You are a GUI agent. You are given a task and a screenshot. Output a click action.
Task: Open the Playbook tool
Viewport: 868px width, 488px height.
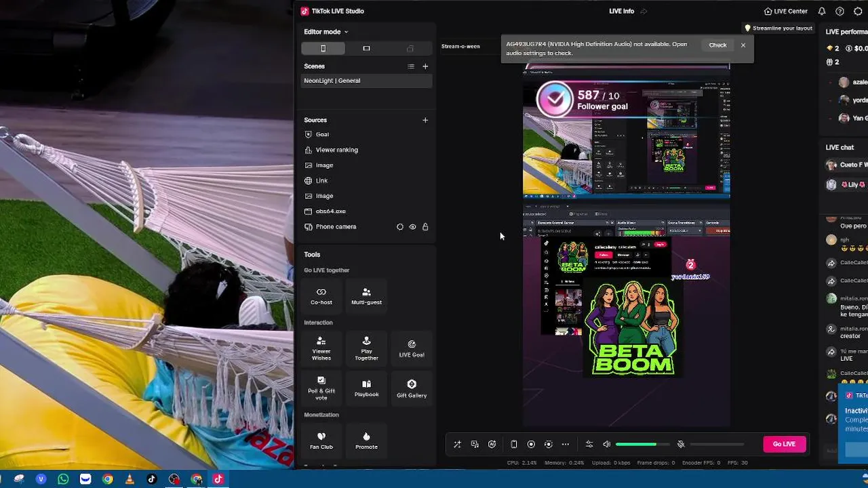click(366, 388)
